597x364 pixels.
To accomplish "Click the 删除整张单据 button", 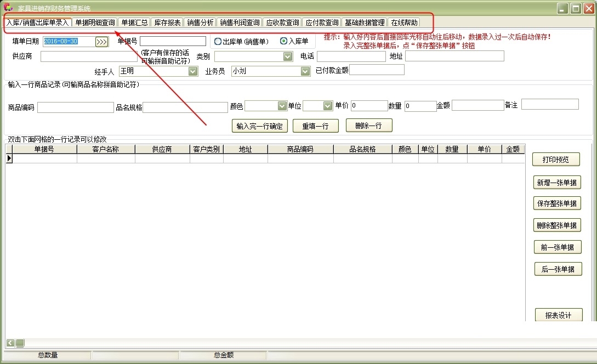I will 556,225.
